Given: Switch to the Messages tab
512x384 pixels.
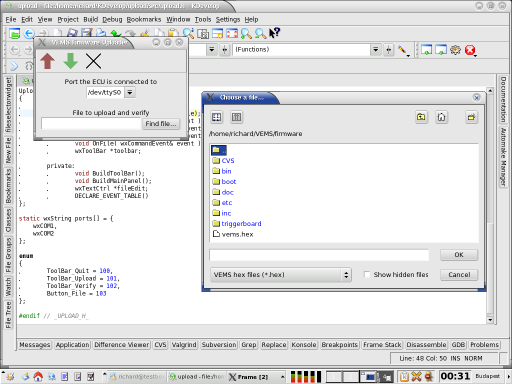Looking at the screenshot, I should pyautogui.click(x=35, y=345).
